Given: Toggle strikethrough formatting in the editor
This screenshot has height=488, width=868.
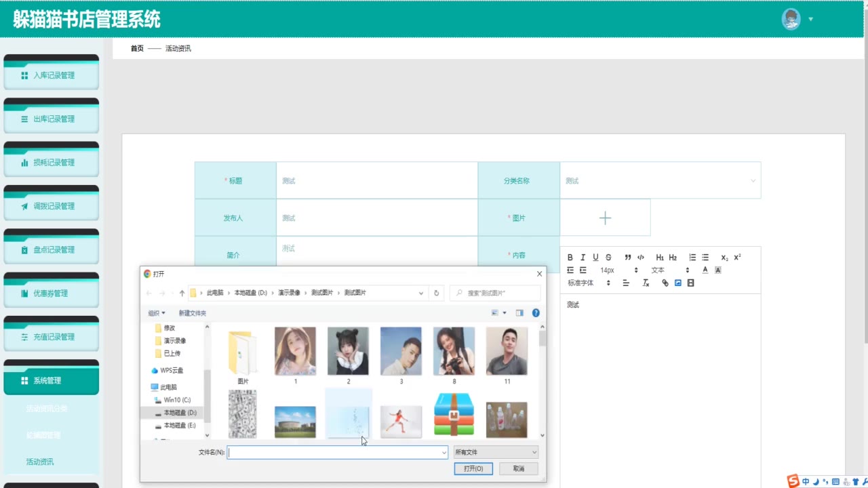Looking at the screenshot, I should [x=608, y=258].
